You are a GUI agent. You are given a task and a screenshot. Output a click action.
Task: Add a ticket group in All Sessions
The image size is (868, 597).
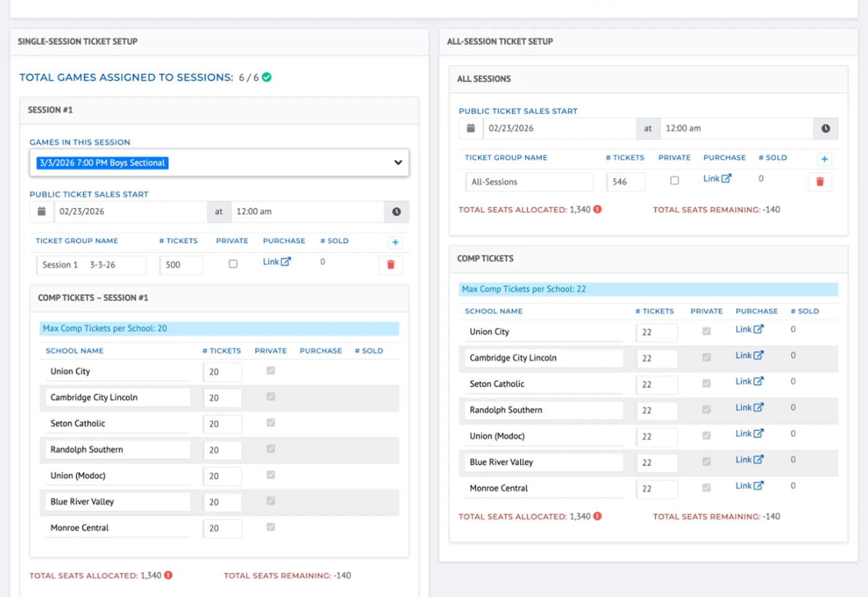click(x=825, y=159)
